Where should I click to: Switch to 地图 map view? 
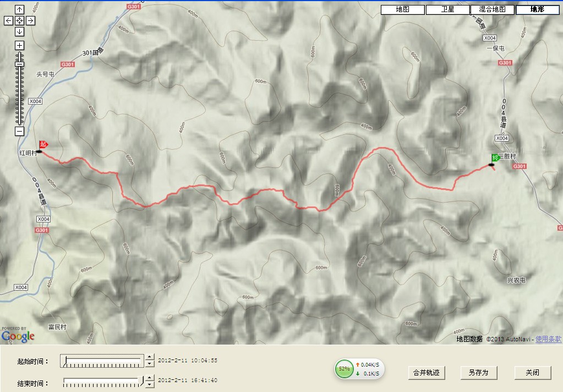pos(403,10)
